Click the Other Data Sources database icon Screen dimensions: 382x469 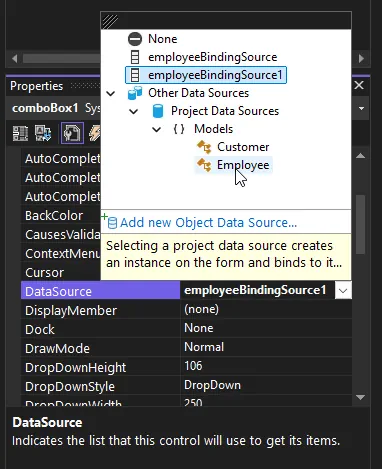click(135, 93)
